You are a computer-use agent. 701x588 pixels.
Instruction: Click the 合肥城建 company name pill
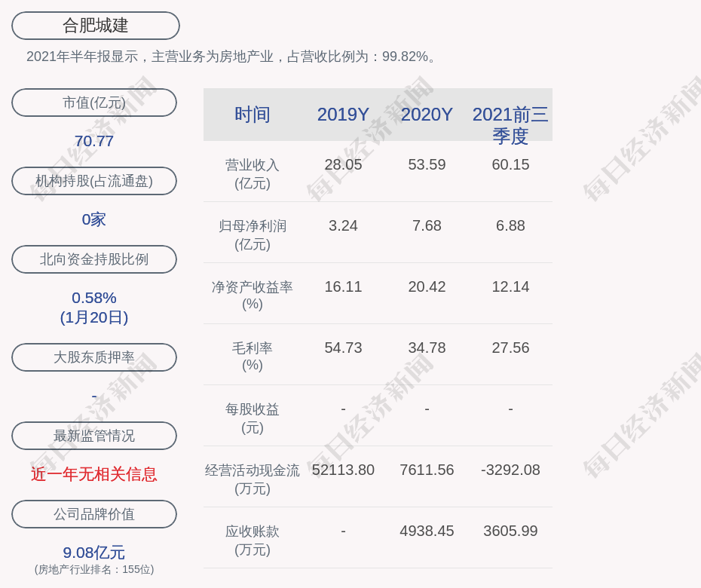tap(96, 26)
